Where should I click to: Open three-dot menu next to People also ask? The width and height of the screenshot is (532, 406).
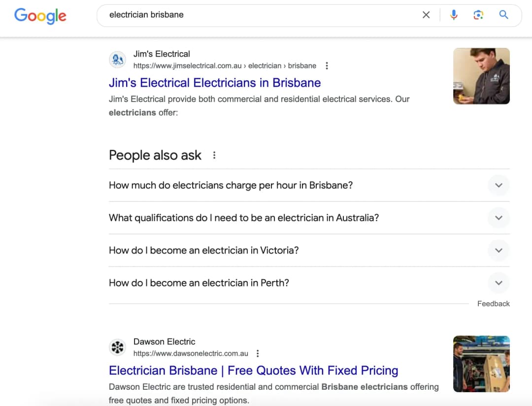pyautogui.click(x=214, y=155)
